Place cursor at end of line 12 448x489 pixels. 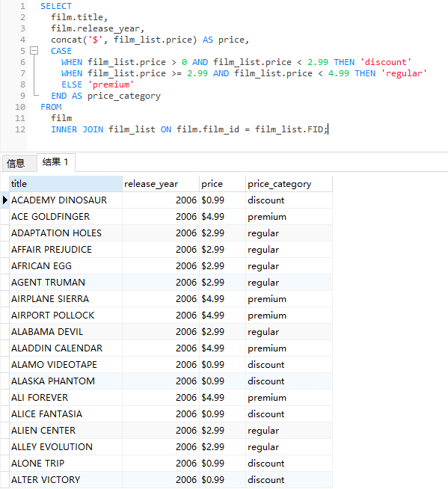tap(328, 129)
